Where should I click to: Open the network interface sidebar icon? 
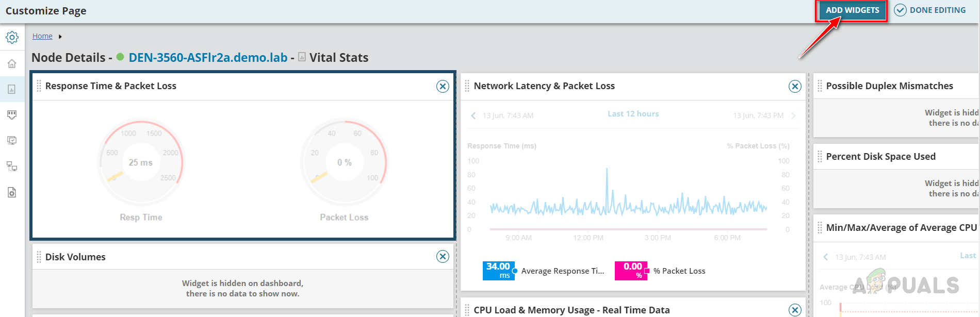(12, 114)
